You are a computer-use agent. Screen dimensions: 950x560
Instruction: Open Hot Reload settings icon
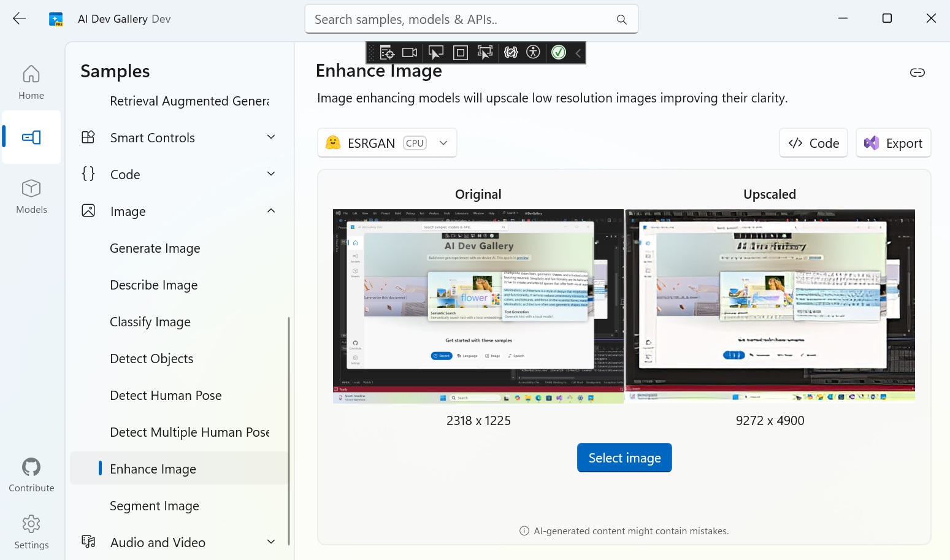(x=510, y=52)
